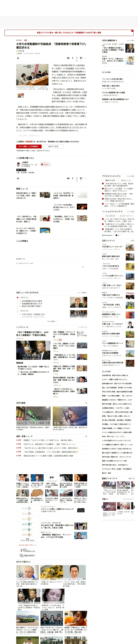The image size is (138, 644).
Task: Open ranking item 中国のSHEIN村
Action: [118, 200]
